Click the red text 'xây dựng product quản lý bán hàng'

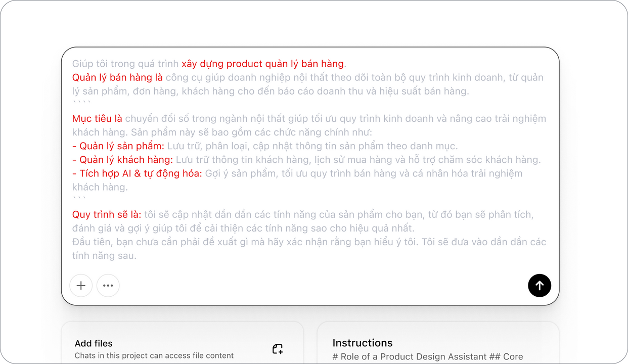(262, 63)
